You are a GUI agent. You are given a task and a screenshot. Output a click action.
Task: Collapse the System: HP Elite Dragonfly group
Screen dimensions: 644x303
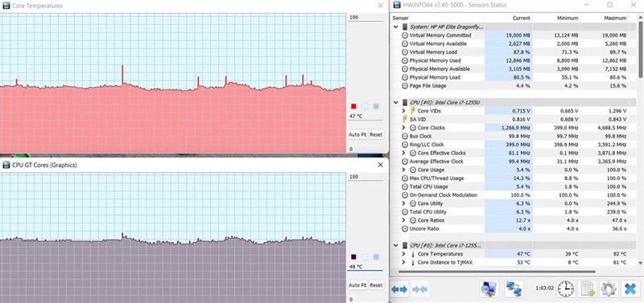396,27
